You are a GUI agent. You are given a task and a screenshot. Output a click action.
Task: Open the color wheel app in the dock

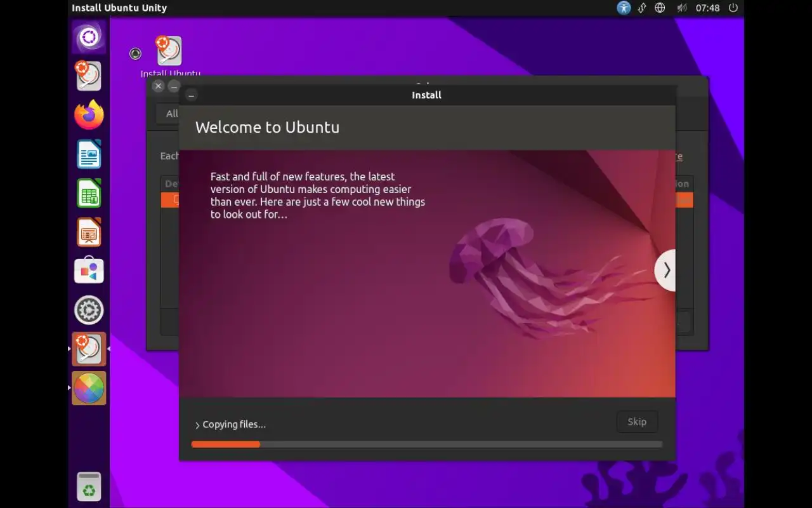[x=89, y=388]
